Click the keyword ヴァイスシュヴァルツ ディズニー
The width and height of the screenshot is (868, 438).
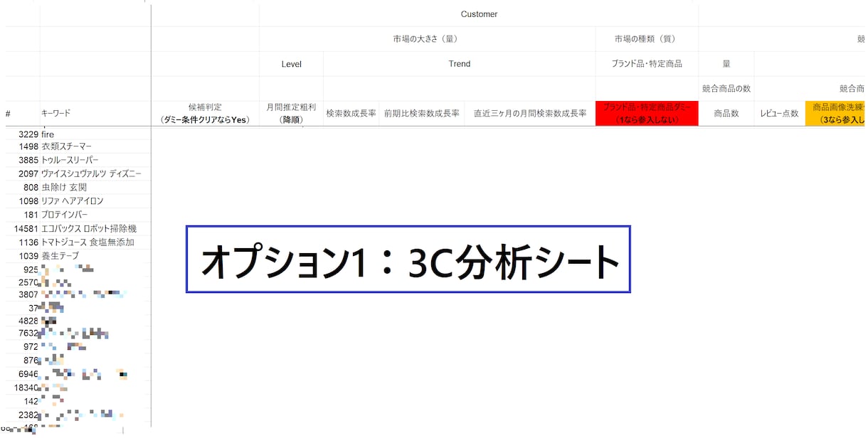(95, 174)
